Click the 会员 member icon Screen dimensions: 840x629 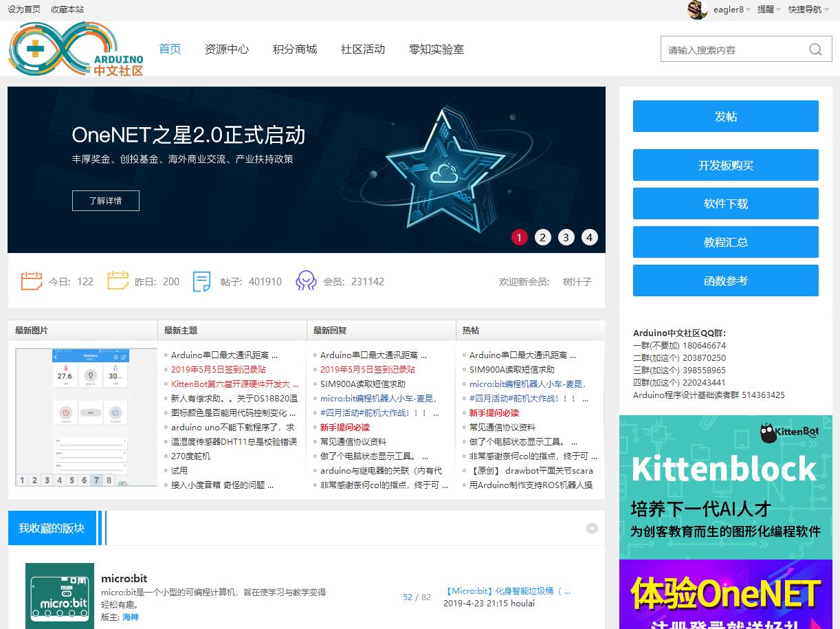click(306, 281)
